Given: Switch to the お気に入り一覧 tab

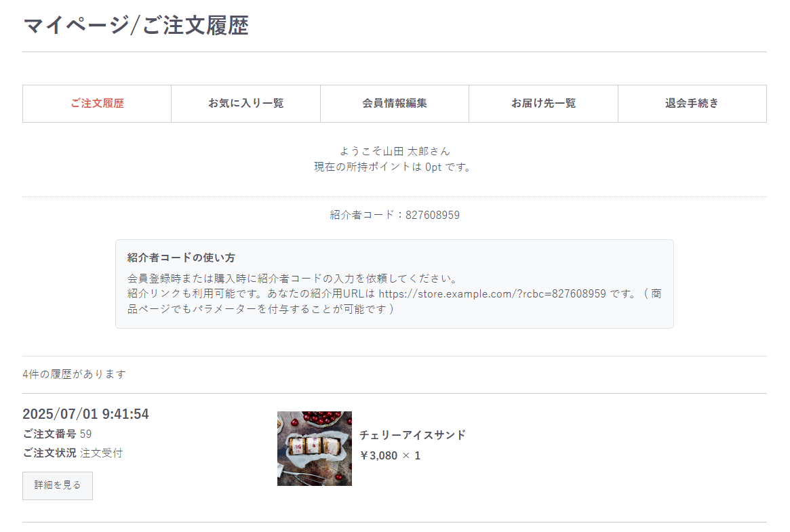Looking at the screenshot, I should coord(245,104).
